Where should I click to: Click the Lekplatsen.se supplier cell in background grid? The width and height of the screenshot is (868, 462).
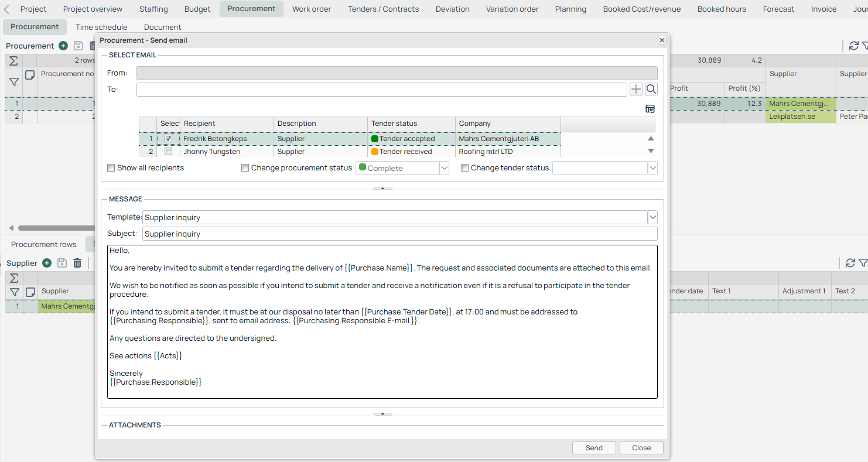pos(800,117)
